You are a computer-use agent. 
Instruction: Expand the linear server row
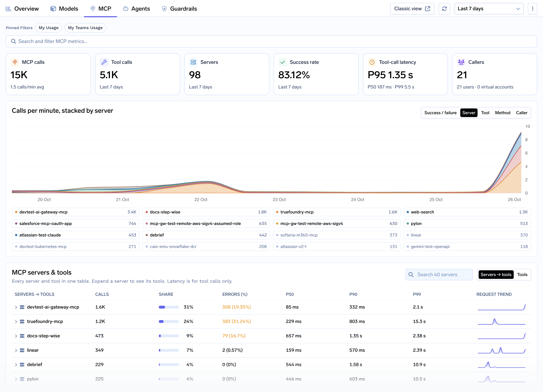(x=16, y=350)
